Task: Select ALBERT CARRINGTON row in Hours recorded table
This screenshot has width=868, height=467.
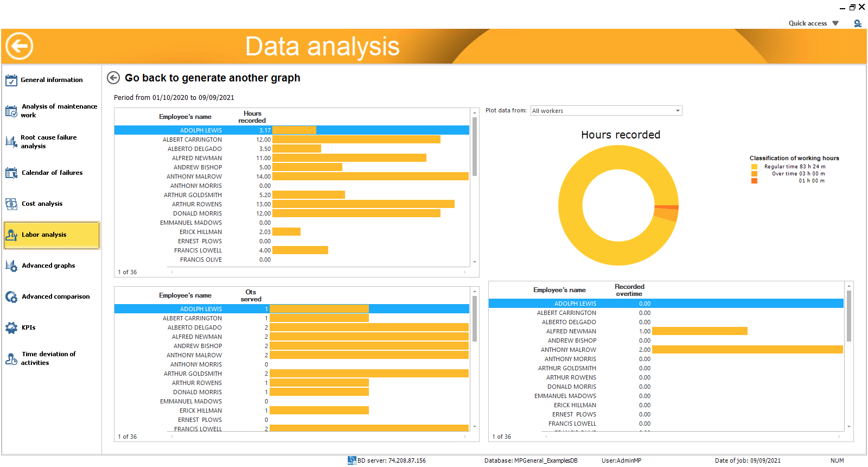Action: click(x=292, y=140)
